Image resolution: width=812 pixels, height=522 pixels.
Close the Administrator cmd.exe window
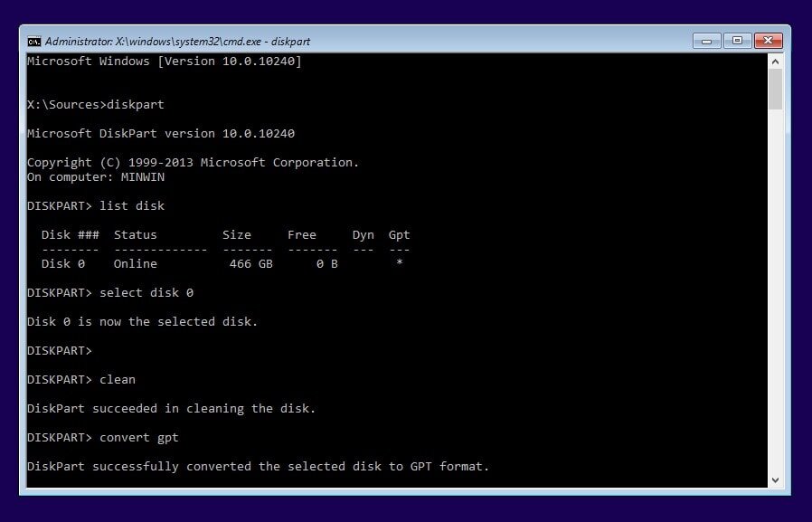click(x=769, y=41)
